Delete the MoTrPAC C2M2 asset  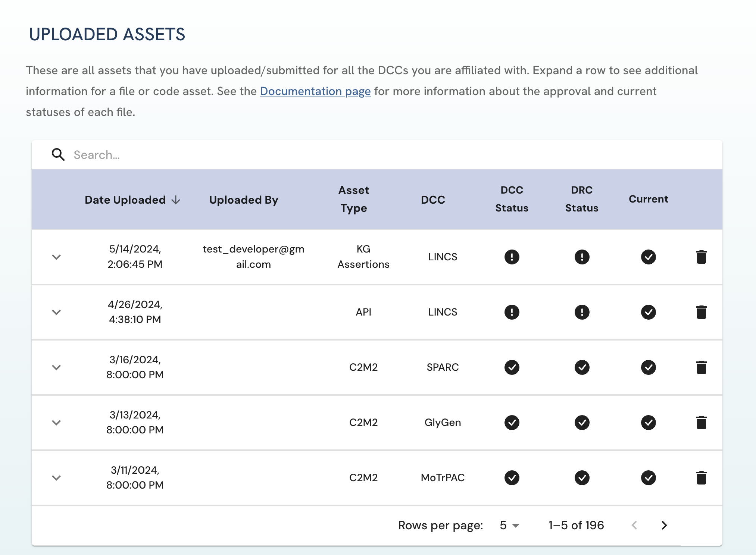701,478
